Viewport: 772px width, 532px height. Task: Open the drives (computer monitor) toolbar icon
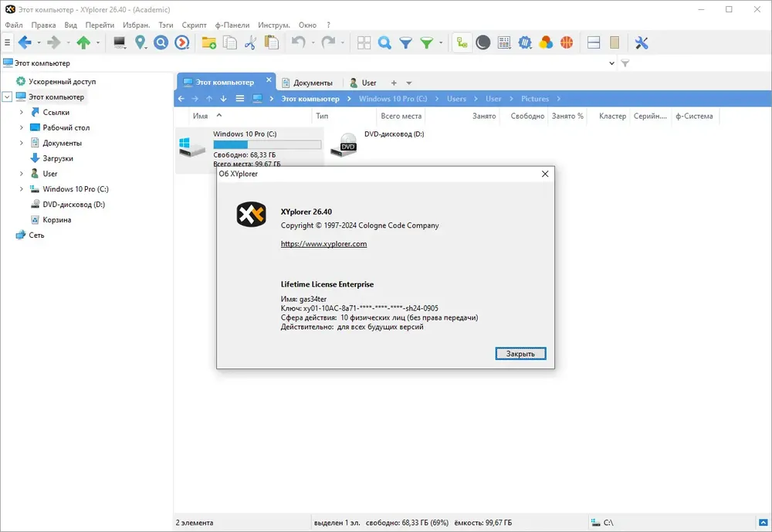point(119,43)
